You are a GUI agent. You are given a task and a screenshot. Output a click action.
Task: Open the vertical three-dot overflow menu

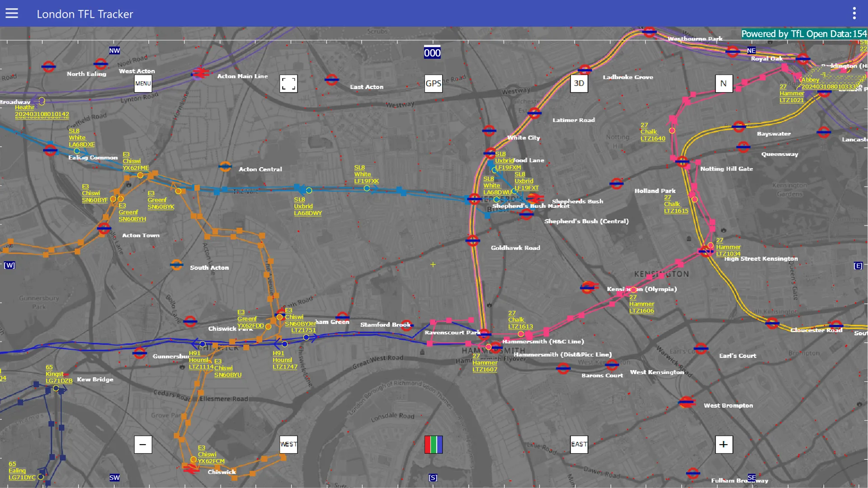[x=854, y=14]
